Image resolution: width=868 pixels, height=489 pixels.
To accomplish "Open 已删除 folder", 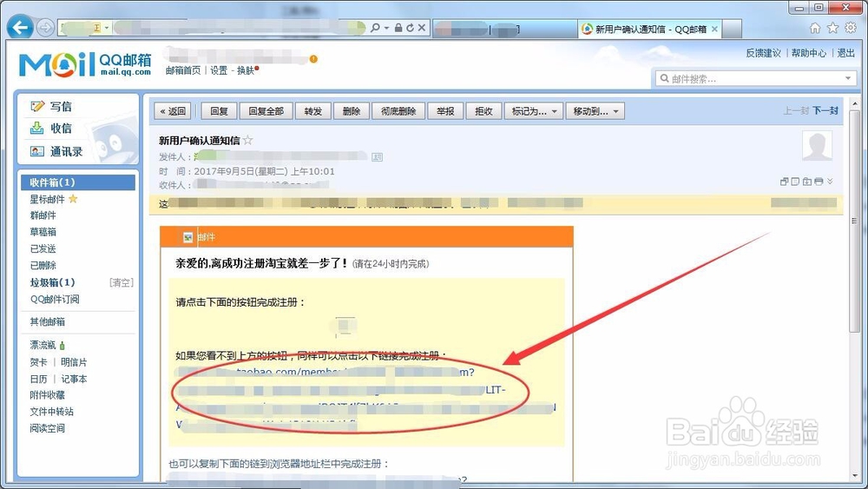I will coord(43,265).
